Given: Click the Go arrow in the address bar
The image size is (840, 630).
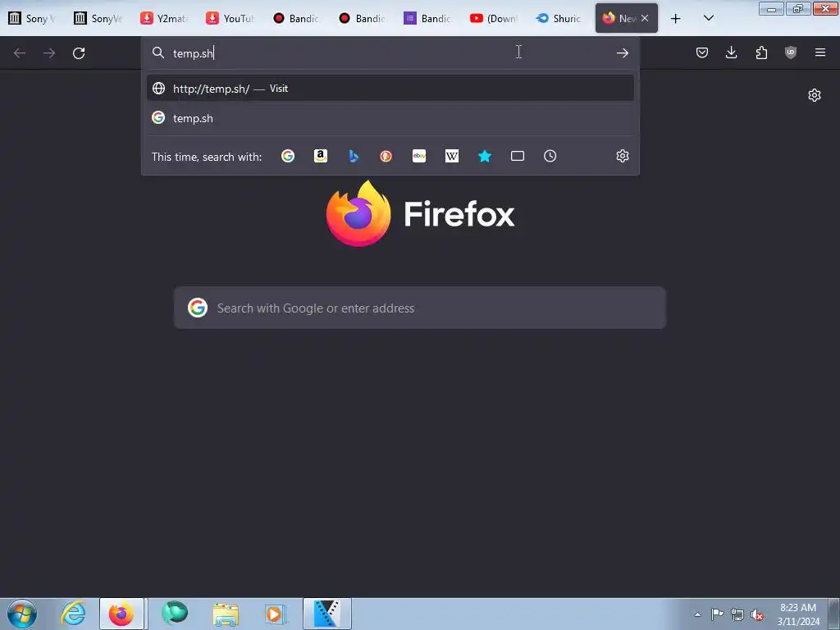Looking at the screenshot, I should (x=622, y=52).
